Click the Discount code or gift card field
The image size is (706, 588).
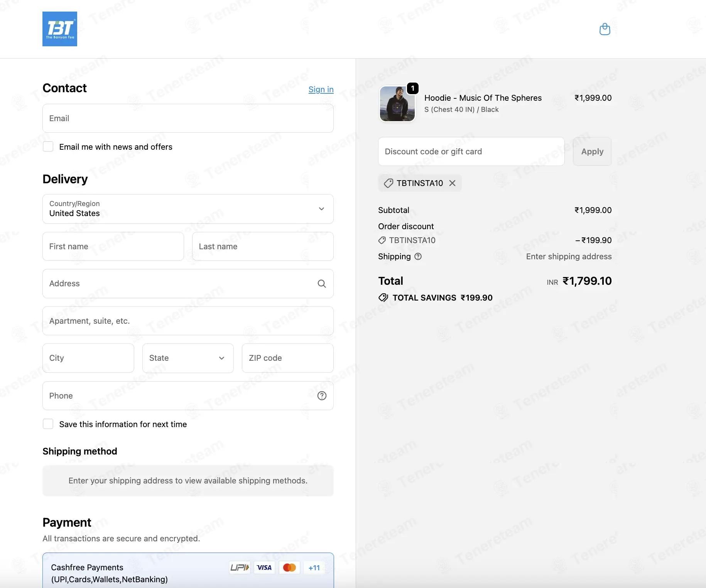471,152
